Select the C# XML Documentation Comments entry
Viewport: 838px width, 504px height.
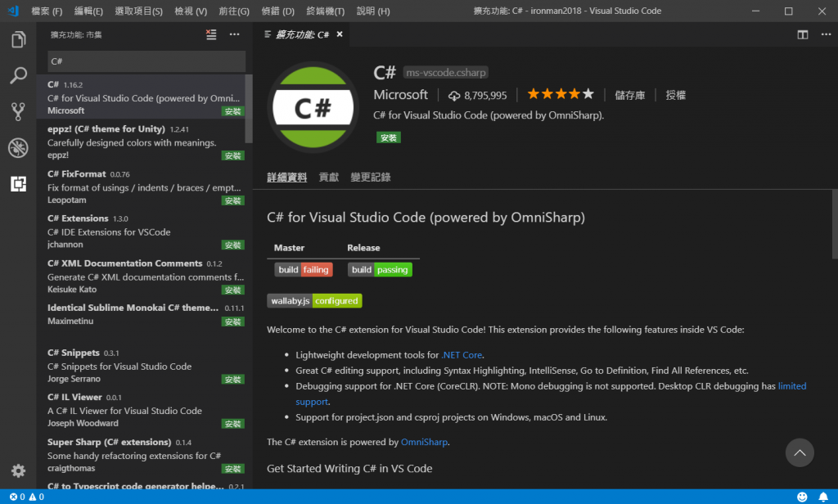144,277
